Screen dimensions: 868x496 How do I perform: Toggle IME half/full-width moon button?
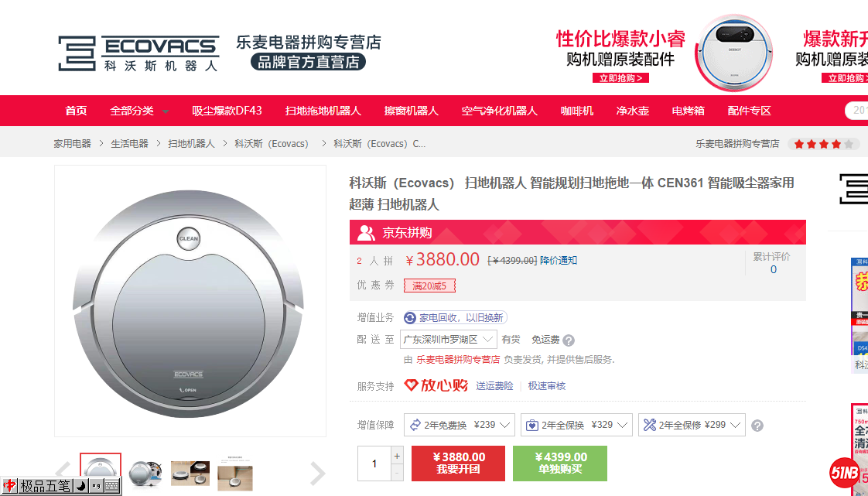(80, 487)
